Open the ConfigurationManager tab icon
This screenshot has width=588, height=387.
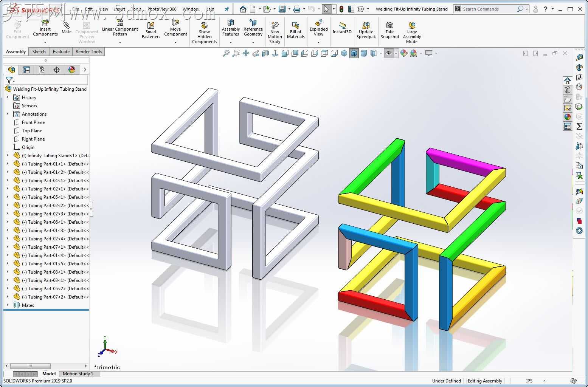pyautogui.click(x=42, y=70)
